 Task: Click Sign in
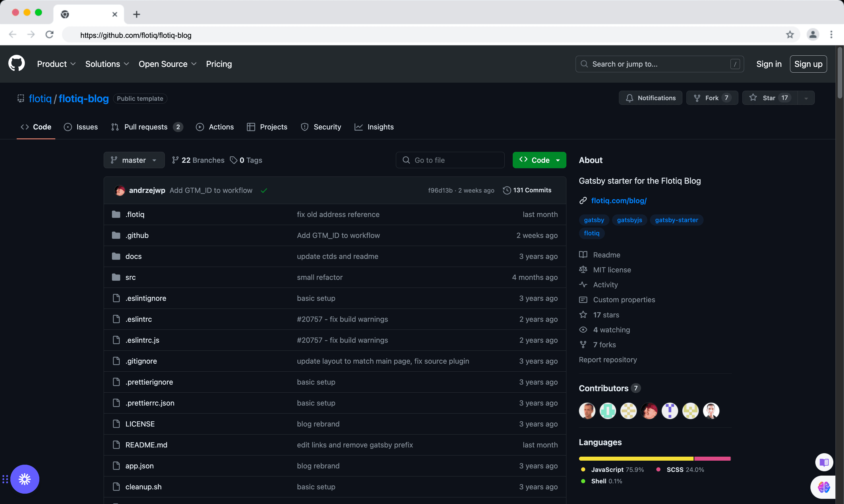(x=768, y=64)
